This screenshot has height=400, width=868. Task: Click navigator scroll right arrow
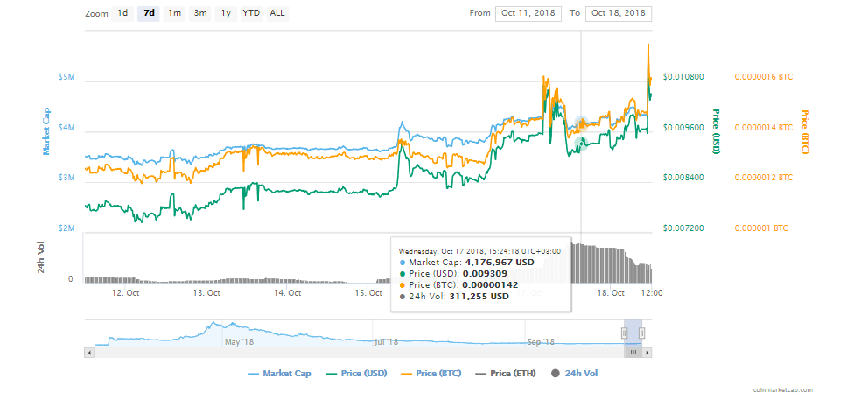click(x=647, y=352)
